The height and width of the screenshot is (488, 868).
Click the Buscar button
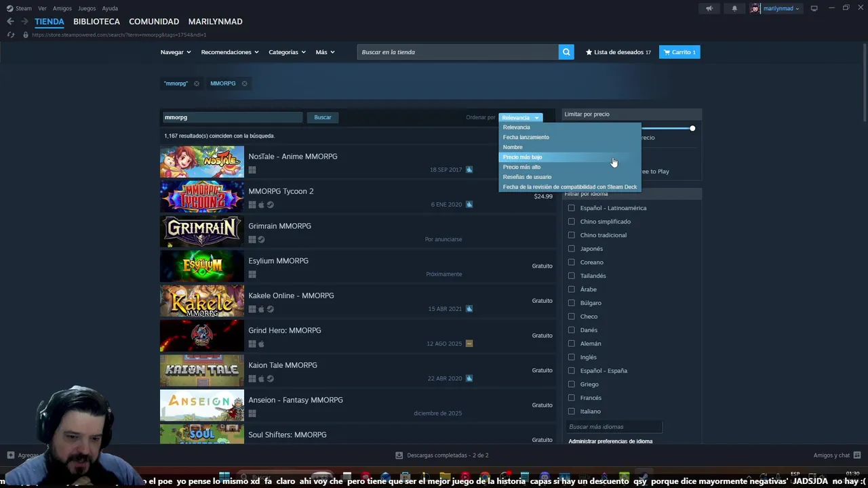[x=323, y=117]
